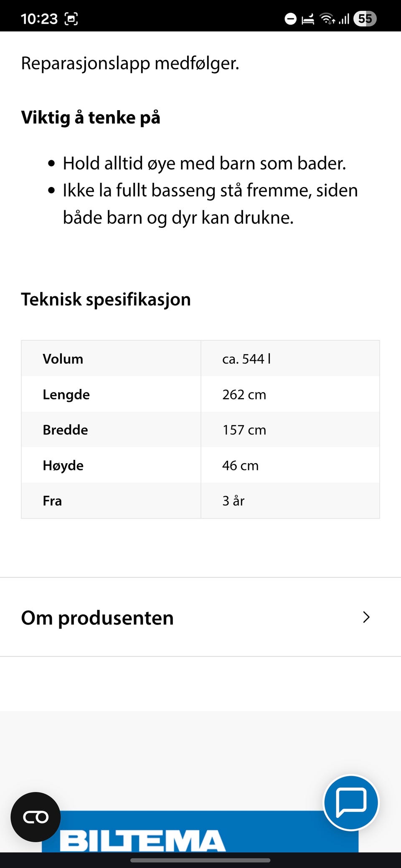Select the Teknisk spesifikasjon heading
401x868 pixels.
[x=106, y=300]
